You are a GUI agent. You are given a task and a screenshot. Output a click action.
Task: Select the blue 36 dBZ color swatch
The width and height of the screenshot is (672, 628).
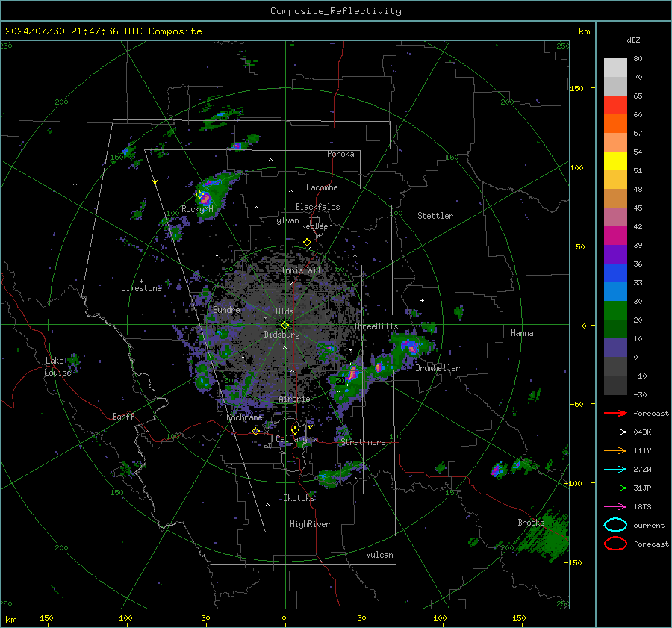615,273
